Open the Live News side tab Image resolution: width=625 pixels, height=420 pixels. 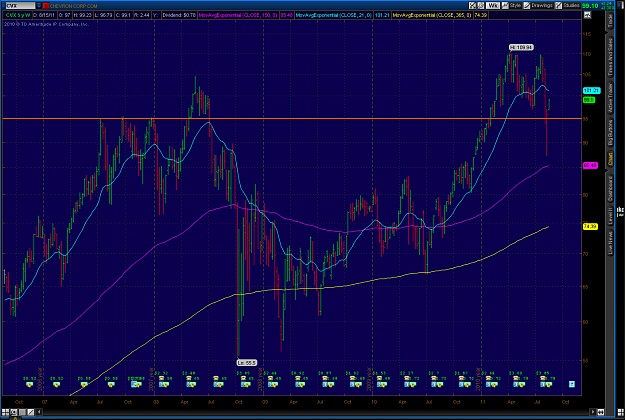(610, 243)
